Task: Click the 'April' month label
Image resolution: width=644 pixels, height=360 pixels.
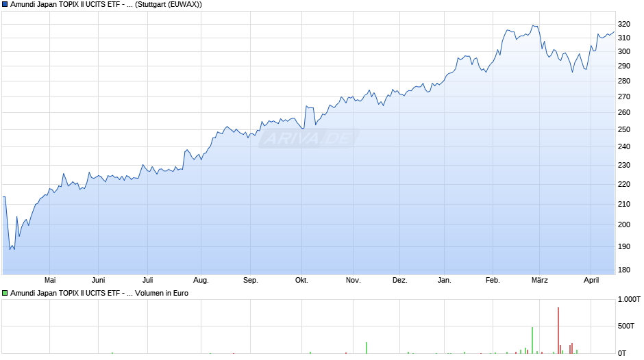Action: pos(591,280)
